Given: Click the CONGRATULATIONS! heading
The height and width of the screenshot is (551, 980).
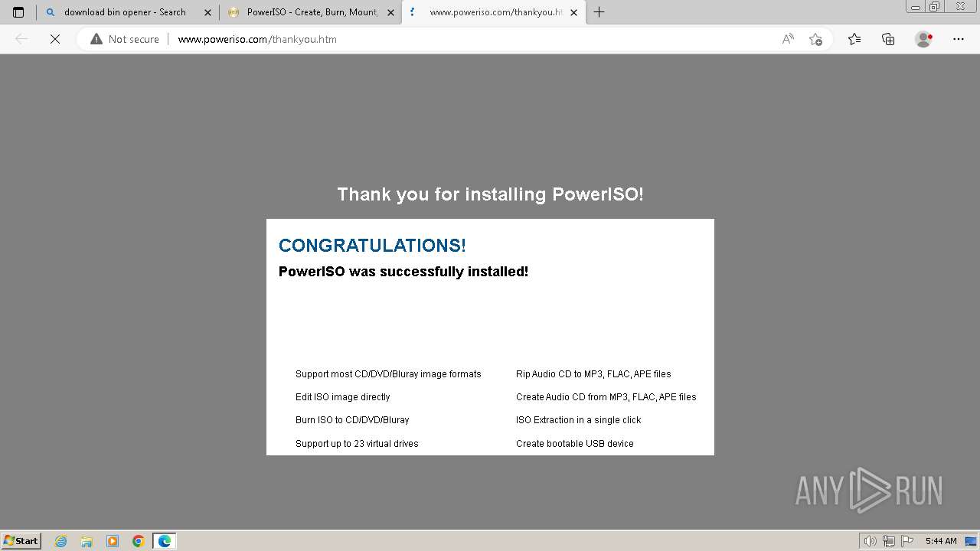Looking at the screenshot, I should [x=372, y=246].
